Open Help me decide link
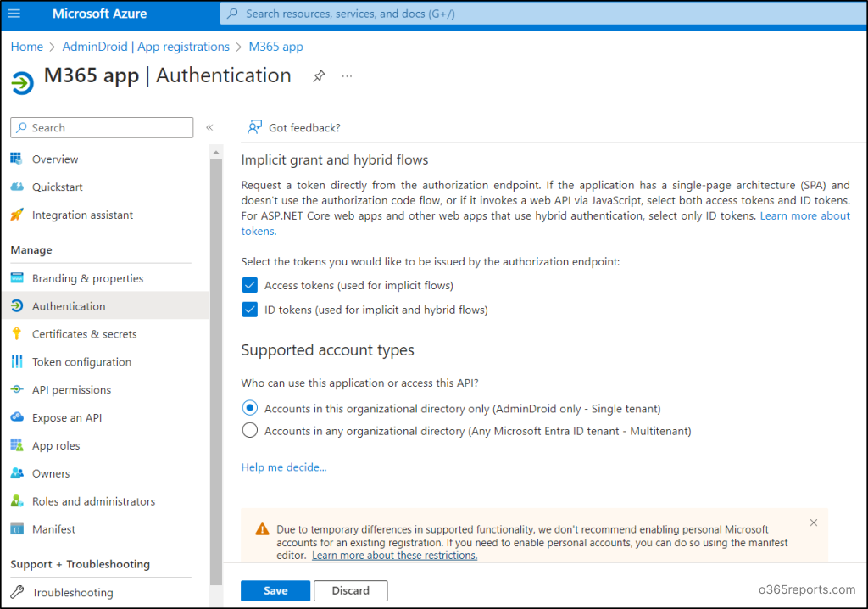The width and height of the screenshot is (868, 609). [284, 467]
